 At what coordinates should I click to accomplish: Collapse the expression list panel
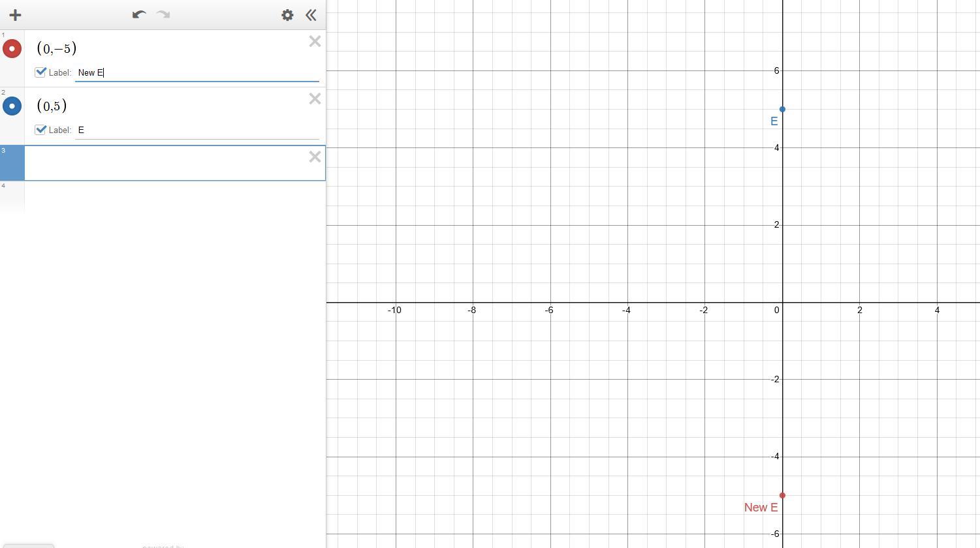click(311, 14)
